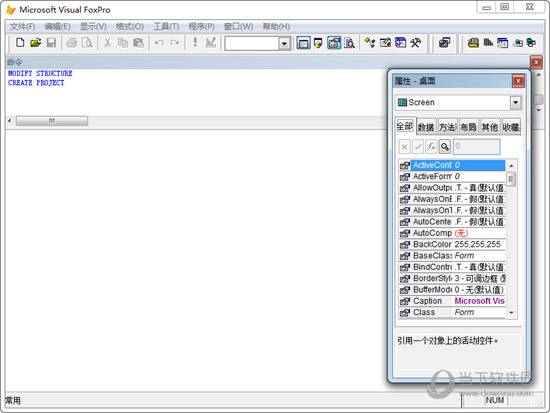550x413 pixels.
Task: Click the Print icon in toolbar
Action: point(72,43)
